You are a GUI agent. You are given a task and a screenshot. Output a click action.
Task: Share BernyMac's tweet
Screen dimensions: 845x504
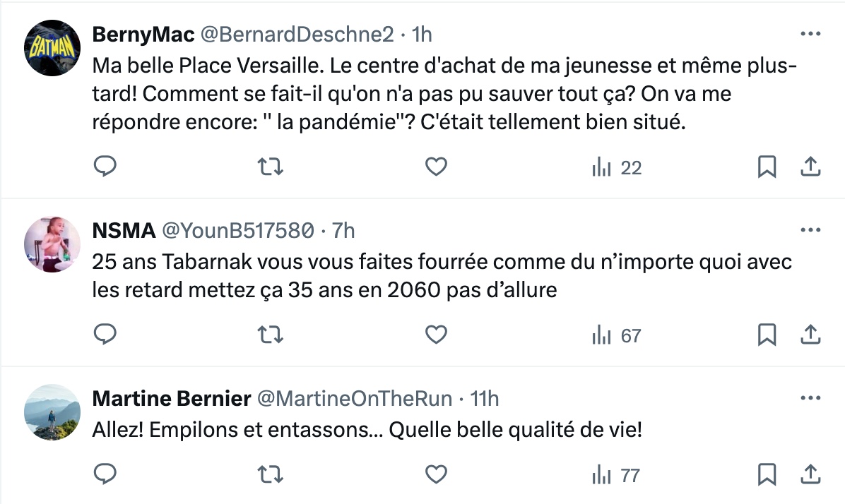[810, 167]
